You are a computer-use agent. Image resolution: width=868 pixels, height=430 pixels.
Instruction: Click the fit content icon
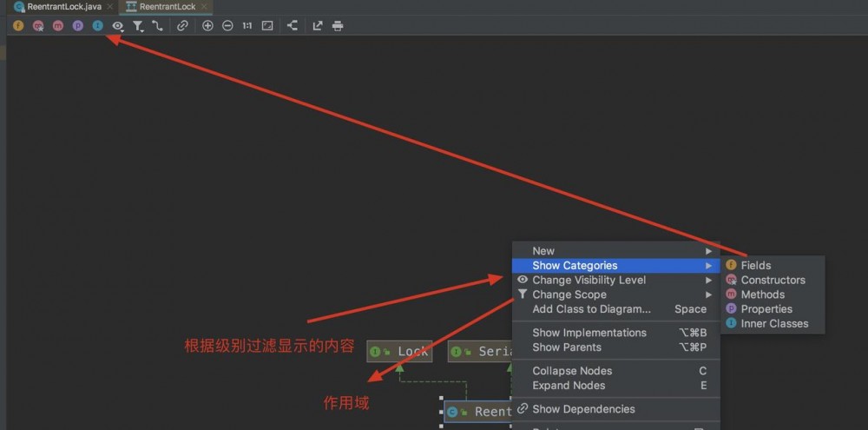pyautogui.click(x=267, y=25)
